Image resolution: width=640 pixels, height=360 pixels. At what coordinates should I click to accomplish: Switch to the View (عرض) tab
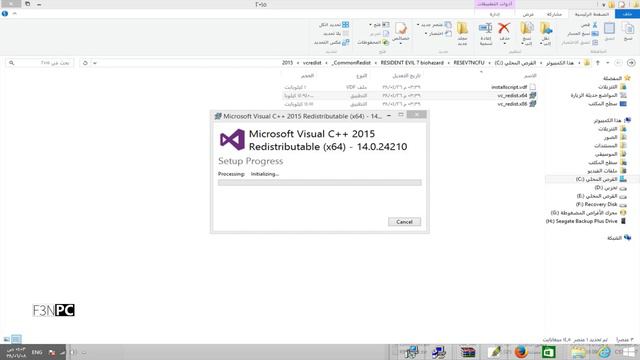tap(528, 14)
